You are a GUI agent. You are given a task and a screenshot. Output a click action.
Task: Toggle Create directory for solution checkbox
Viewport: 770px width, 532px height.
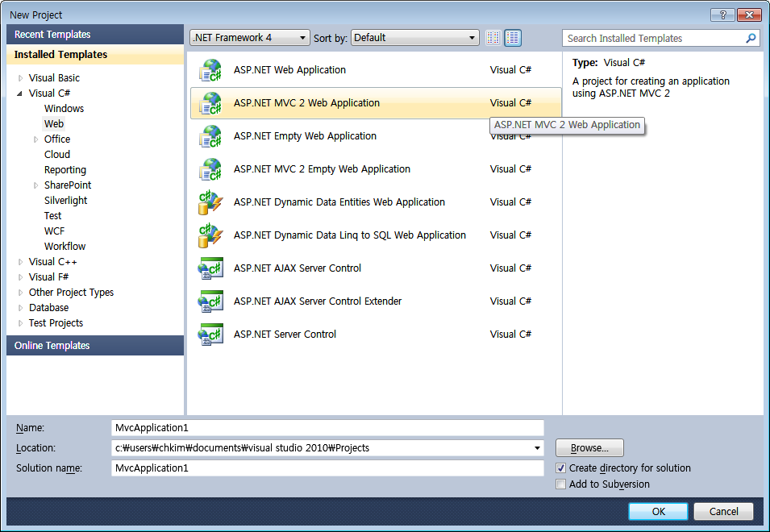click(561, 468)
